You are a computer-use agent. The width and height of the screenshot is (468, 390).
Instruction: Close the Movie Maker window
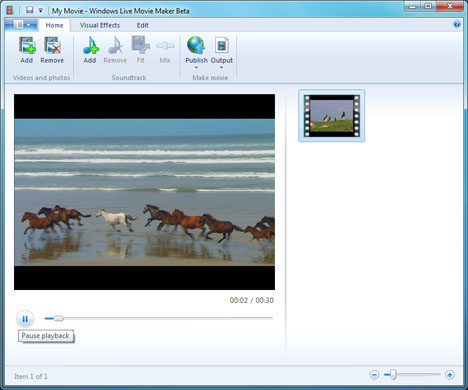tap(450, 6)
